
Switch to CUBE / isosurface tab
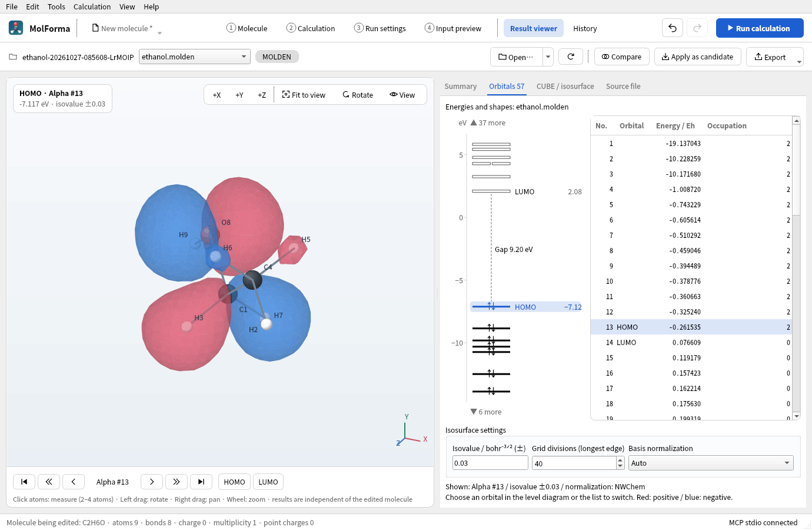565,86
